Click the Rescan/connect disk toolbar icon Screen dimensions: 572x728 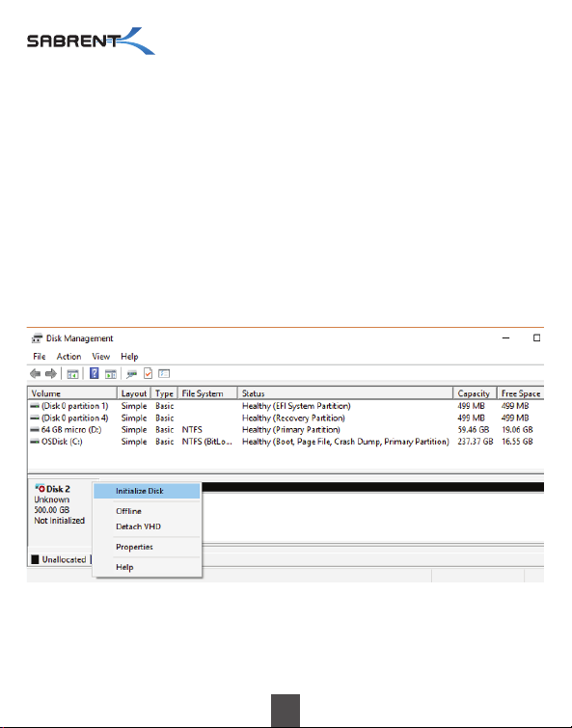132,374
